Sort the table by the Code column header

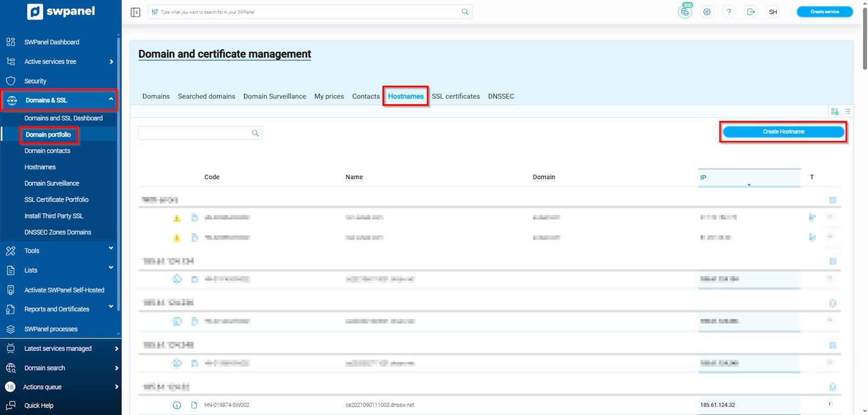click(x=212, y=177)
